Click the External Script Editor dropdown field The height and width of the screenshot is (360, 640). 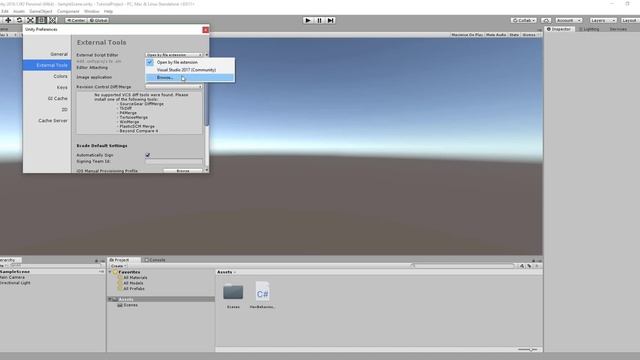(174, 55)
